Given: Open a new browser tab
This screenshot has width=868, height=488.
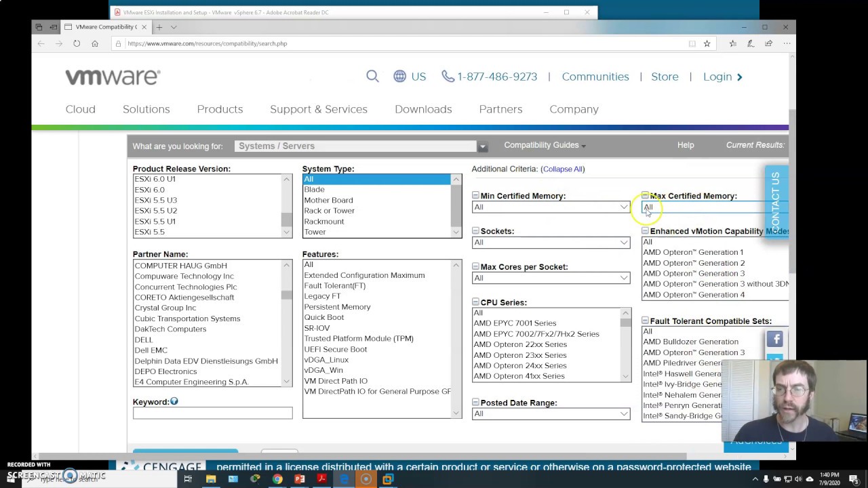Looking at the screenshot, I should 159,27.
